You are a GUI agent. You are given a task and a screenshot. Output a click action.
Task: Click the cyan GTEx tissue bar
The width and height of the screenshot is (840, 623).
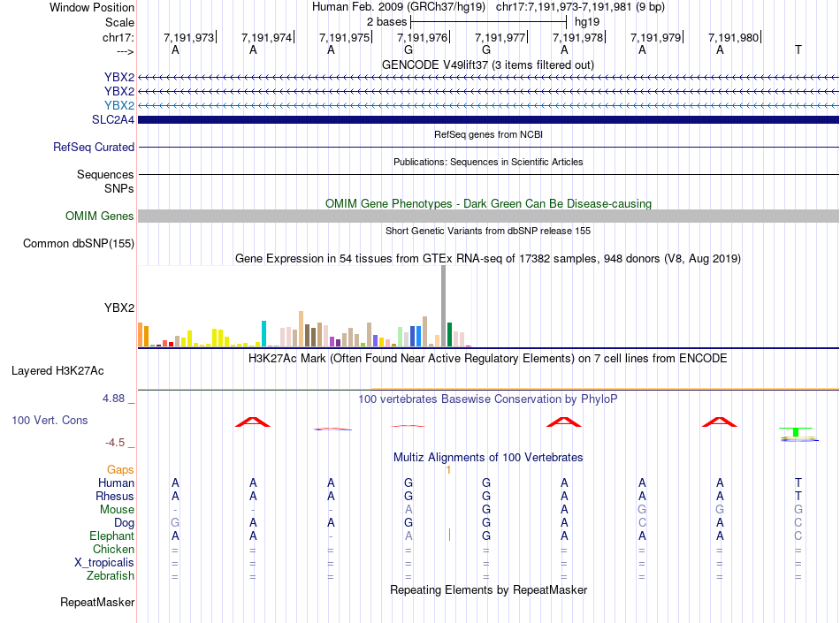coord(263,334)
